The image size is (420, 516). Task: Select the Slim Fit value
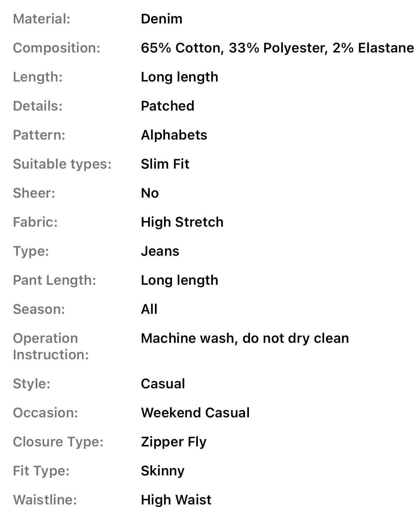[165, 164]
